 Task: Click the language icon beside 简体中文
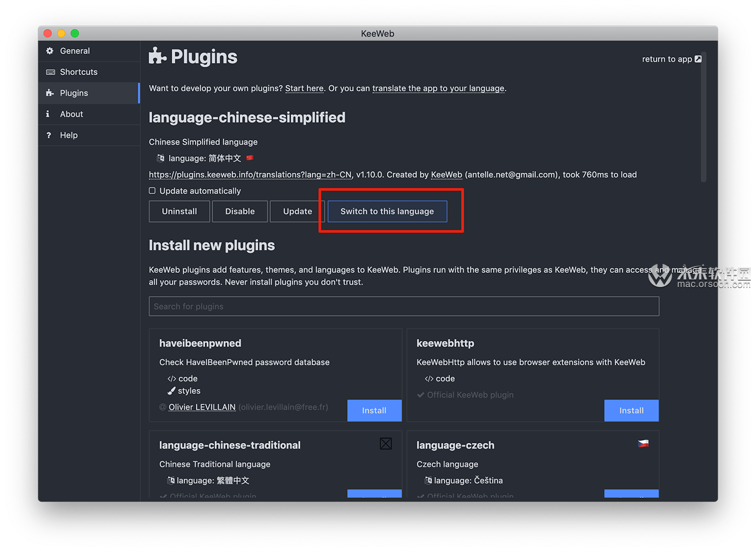tap(161, 158)
